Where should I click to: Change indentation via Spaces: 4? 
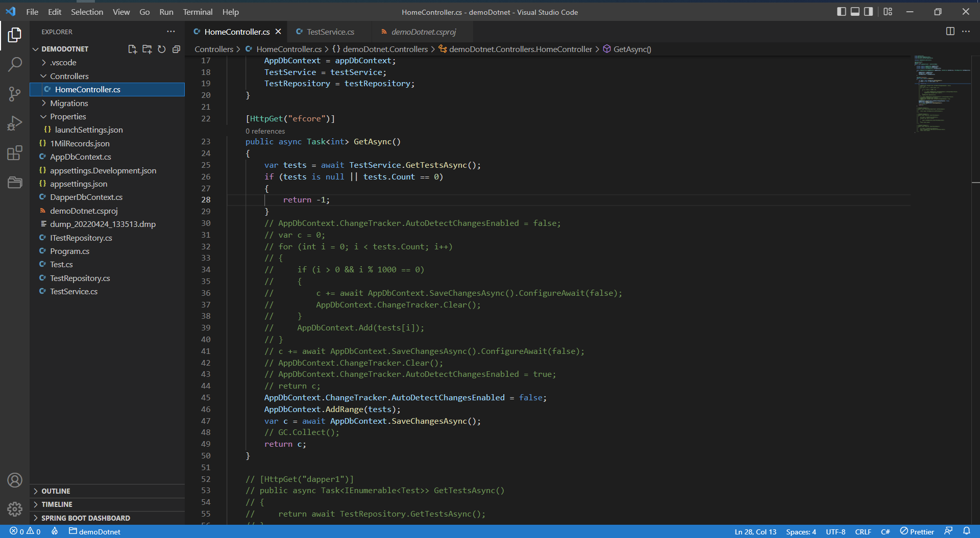point(801,531)
